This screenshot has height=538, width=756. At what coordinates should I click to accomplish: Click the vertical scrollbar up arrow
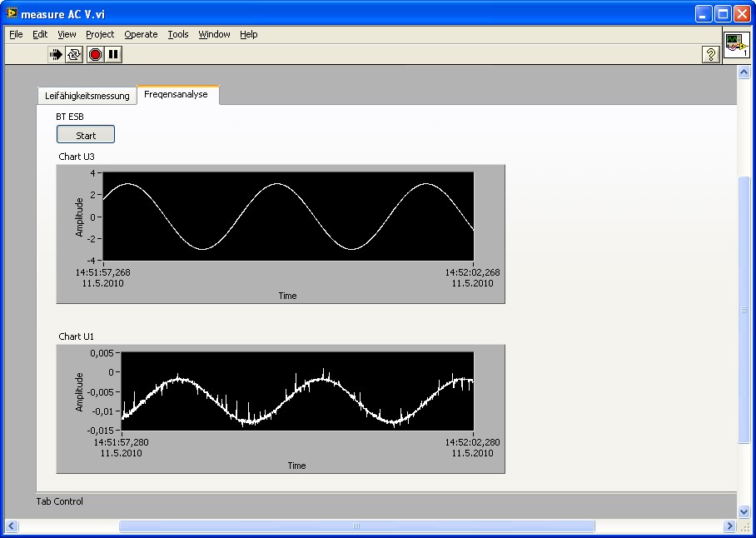(x=744, y=72)
